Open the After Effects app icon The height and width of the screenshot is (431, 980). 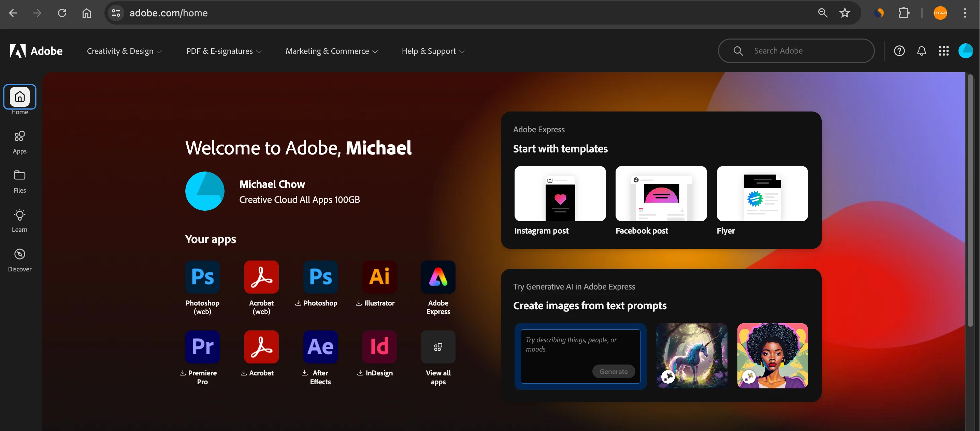point(320,347)
